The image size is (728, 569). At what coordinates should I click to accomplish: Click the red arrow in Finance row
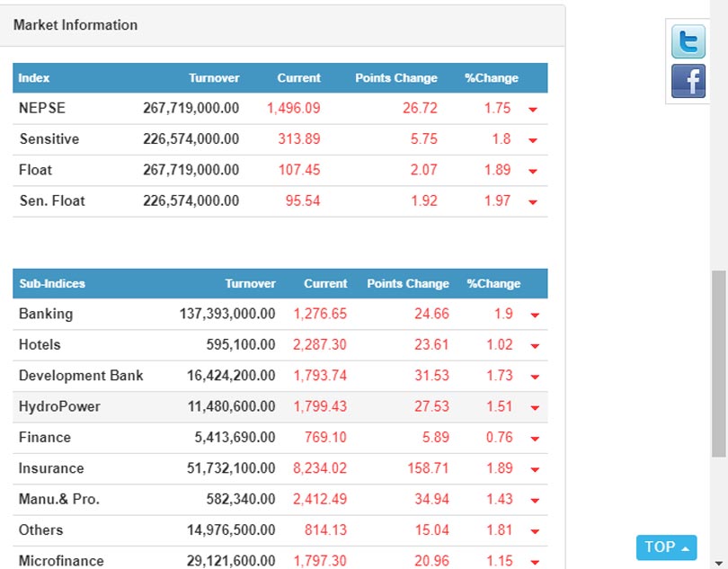[535, 439]
